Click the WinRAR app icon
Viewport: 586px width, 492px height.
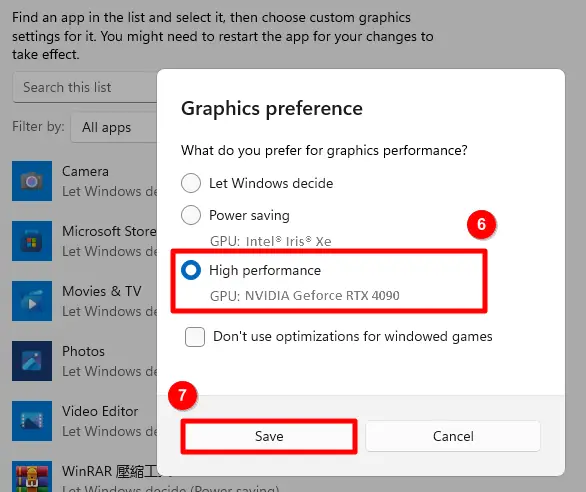click(x=32, y=476)
